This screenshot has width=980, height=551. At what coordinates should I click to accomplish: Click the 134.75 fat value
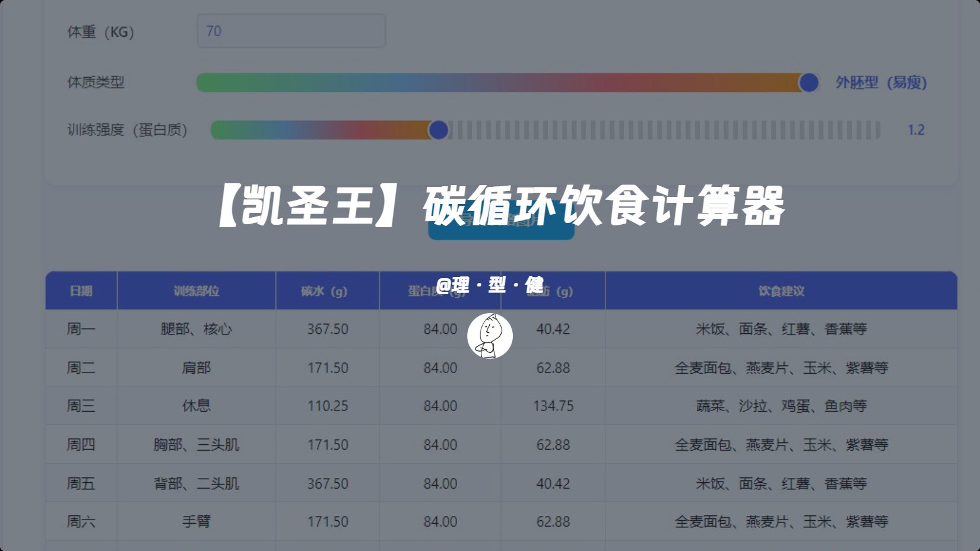point(553,406)
